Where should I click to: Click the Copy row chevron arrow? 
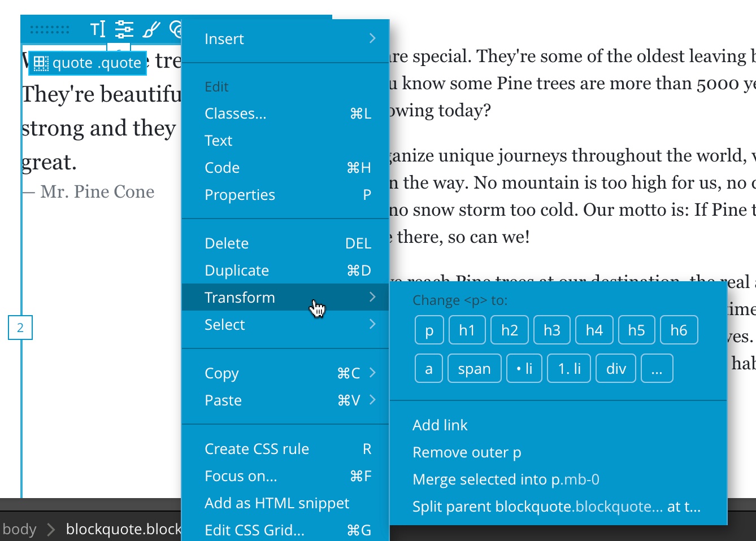(x=372, y=373)
